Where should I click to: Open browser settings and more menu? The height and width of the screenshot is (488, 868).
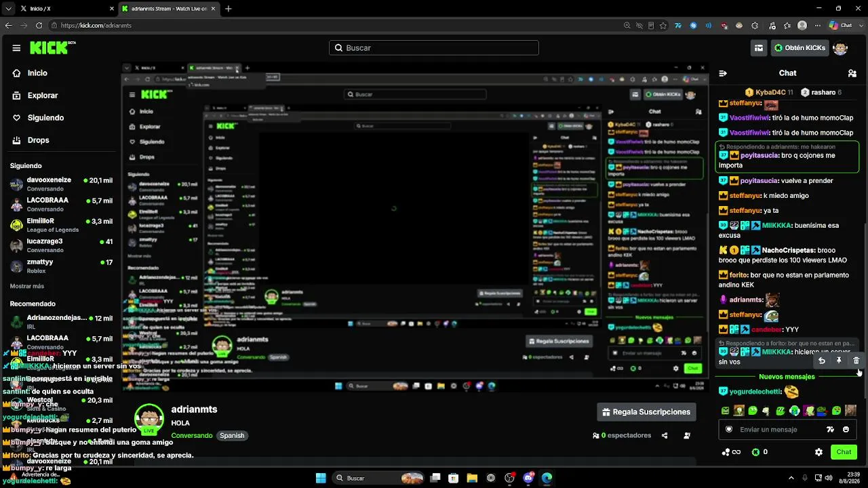point(818,26)
